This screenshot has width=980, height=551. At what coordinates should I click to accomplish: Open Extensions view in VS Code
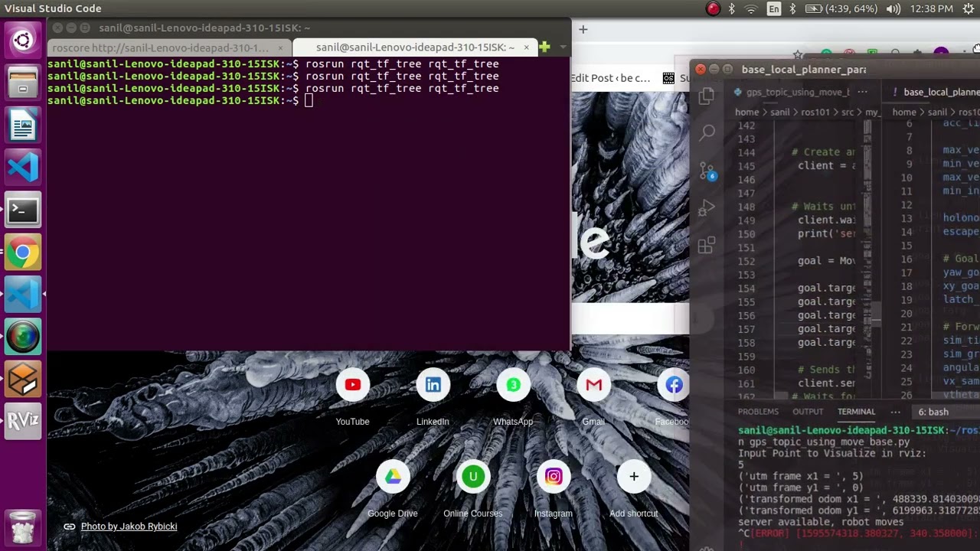[707, 245]
